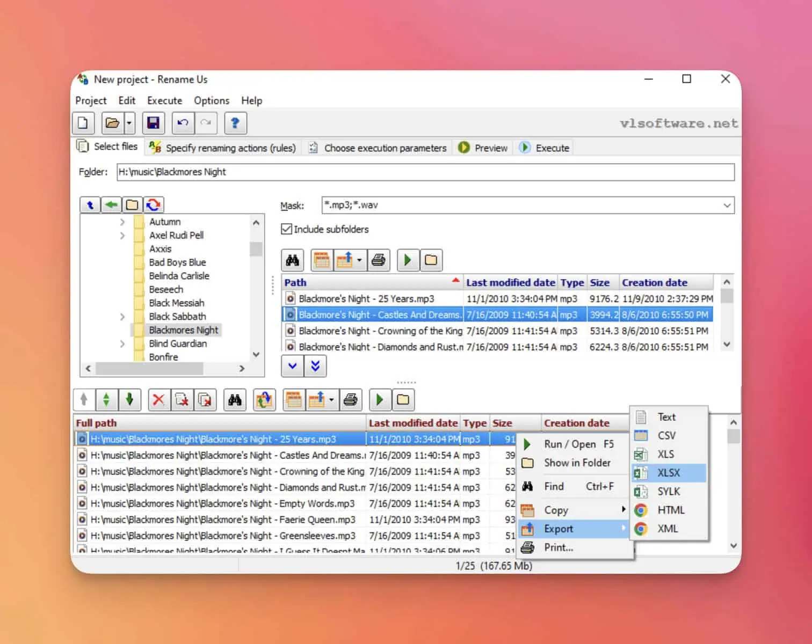The image size is (812, 644).
Task: Click the Undo arrow in the toolbar
Action: [x=183, y=123]
